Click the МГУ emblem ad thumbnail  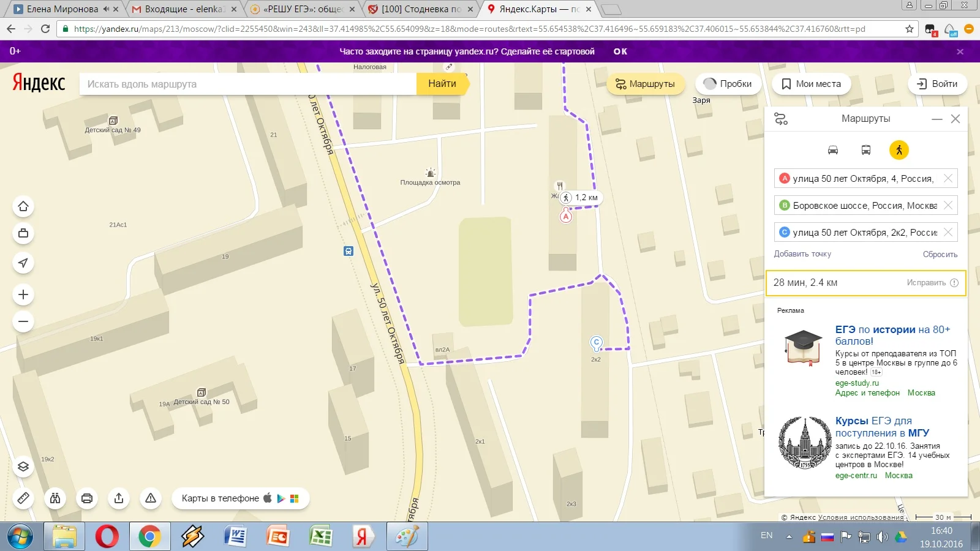click(804, 443)
